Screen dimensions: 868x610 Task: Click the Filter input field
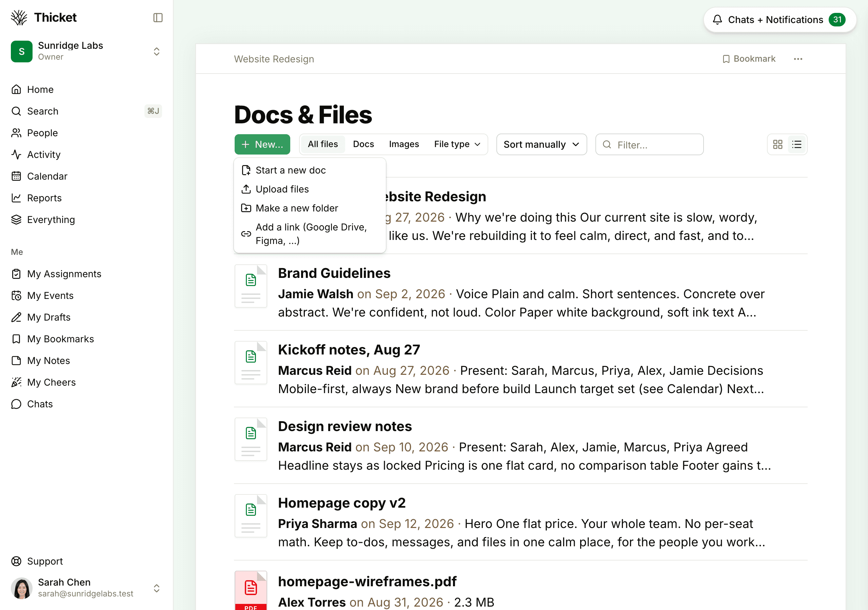649,144
